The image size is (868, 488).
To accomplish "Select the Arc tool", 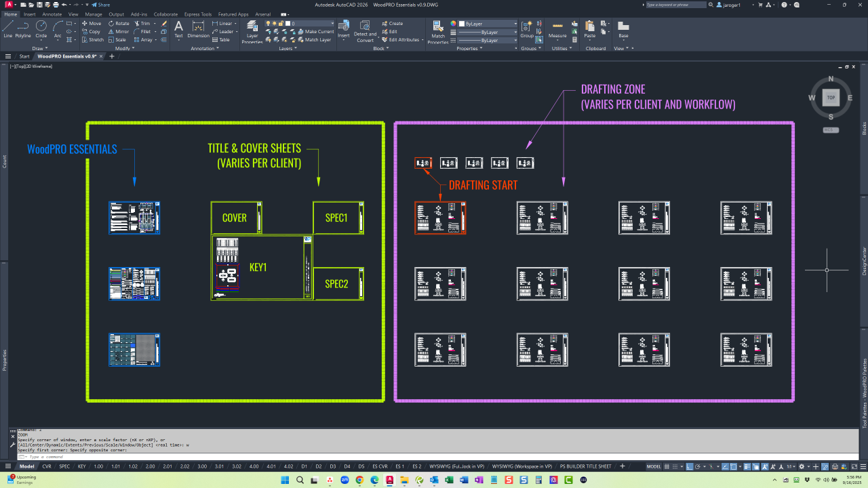I will coord(58,28).
